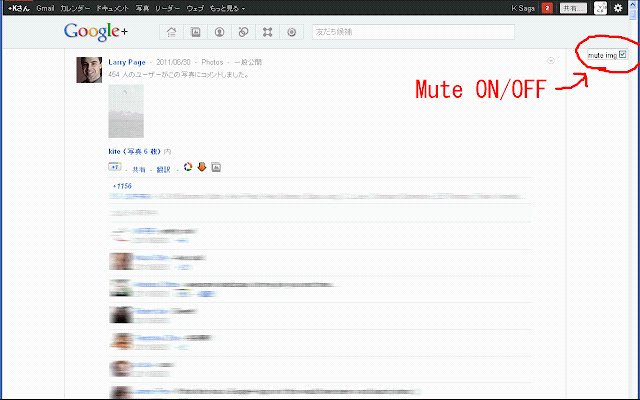Click the gray image icon under the post
Screen dimensions: 640x400
[216, 167]
